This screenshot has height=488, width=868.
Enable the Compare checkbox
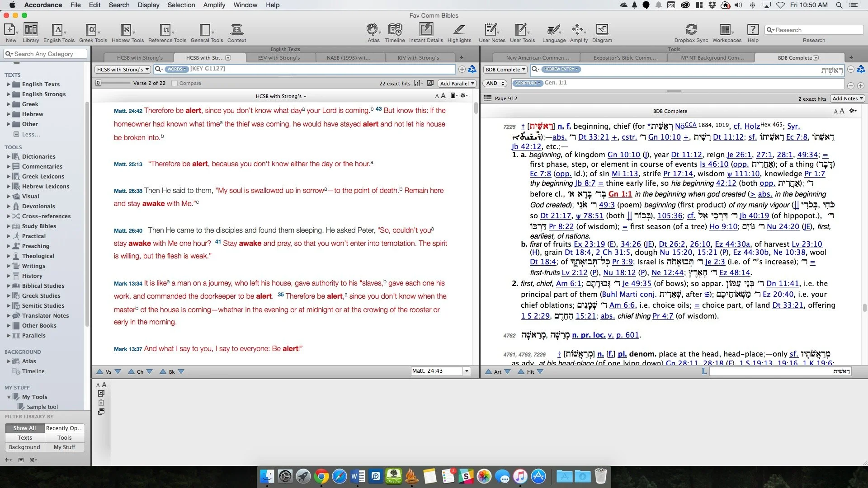[175, 83]
